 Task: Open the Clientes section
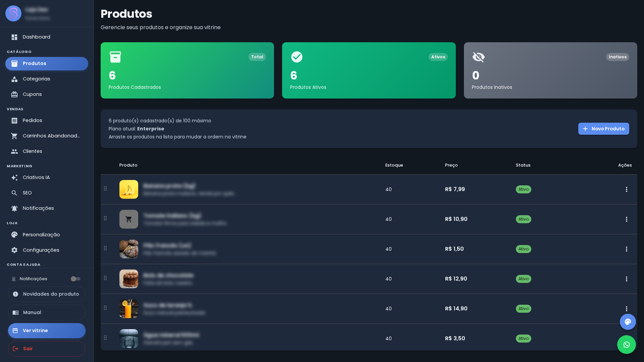pos(47,152)
